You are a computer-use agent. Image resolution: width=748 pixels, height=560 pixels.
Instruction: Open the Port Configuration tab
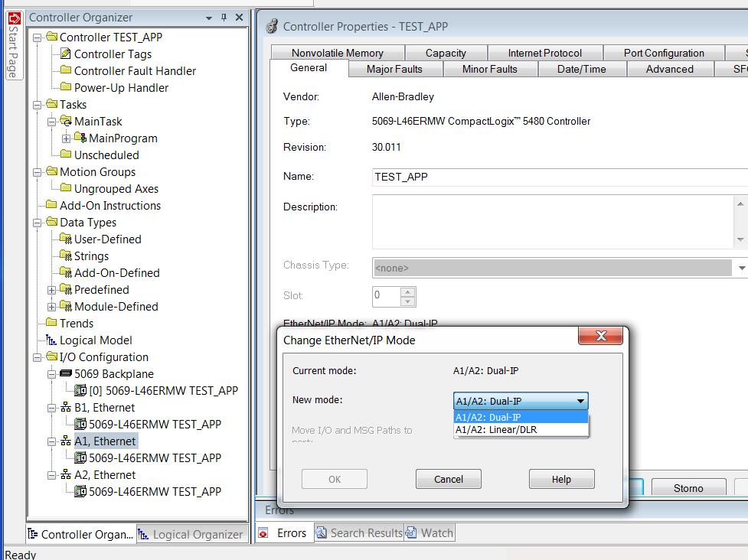[x=664, y=53]
